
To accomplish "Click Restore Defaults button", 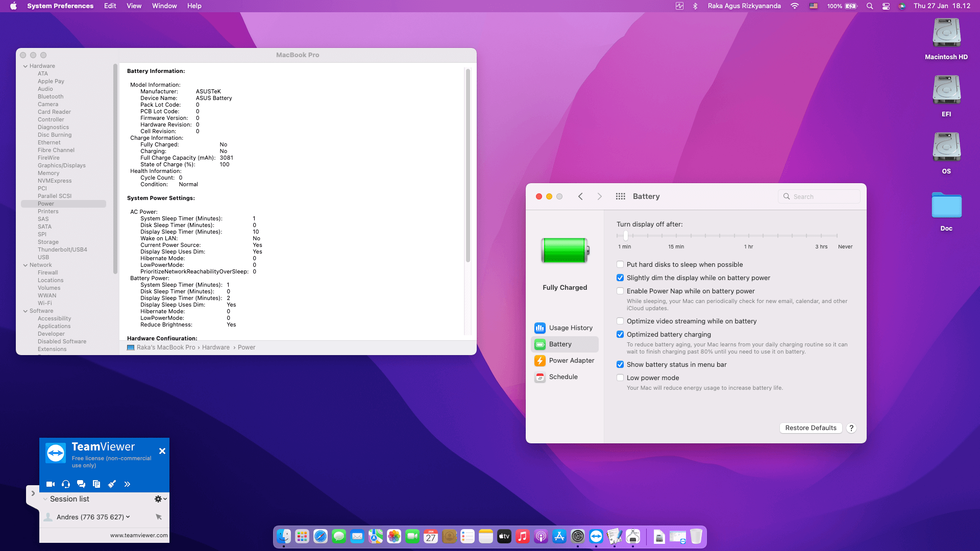I will click(811, 428).
